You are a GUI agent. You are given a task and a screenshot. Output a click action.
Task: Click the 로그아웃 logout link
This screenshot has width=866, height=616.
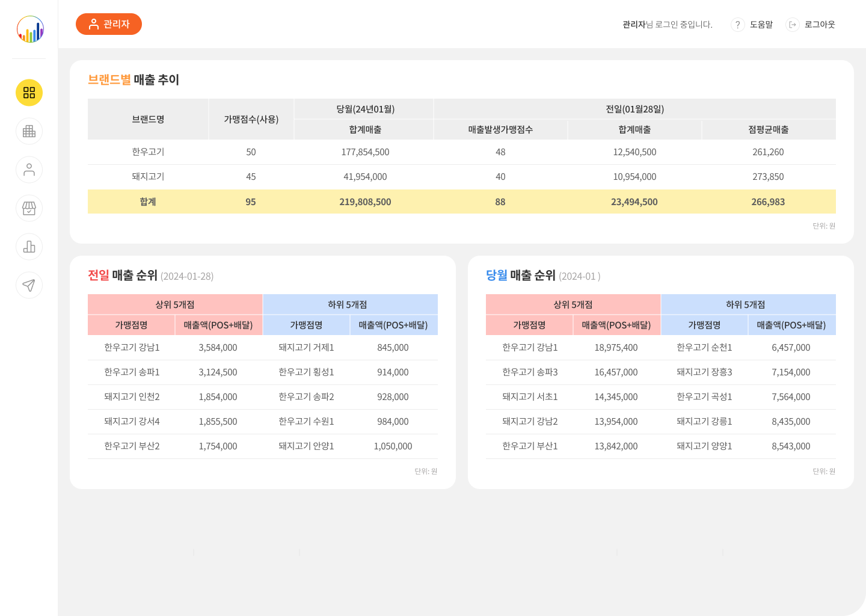coord(820,25)
